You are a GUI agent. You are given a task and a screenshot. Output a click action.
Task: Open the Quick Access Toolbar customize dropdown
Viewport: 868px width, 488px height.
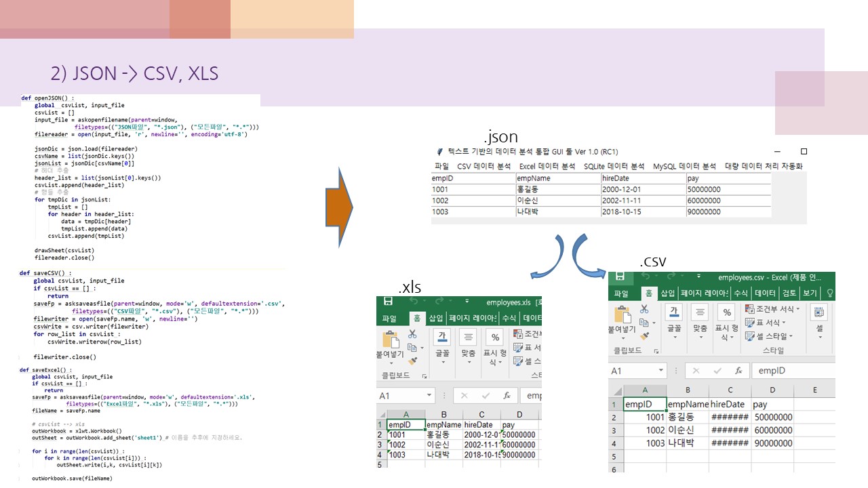[698, 276]
